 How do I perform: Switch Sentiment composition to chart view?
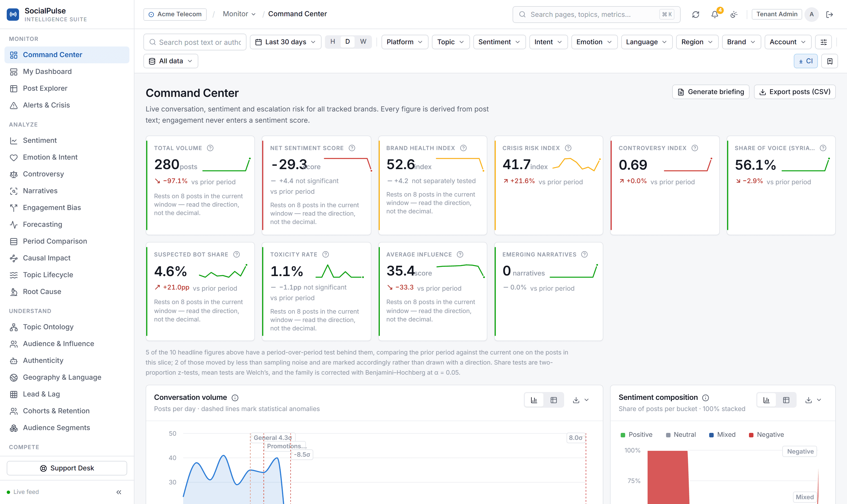tap(767, 400)
